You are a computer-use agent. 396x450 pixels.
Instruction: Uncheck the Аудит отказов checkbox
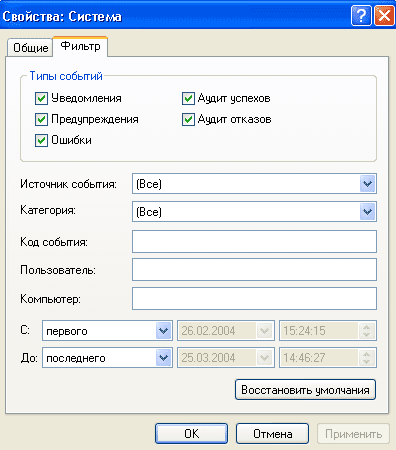pyautogui.click(x=188, y=120)
